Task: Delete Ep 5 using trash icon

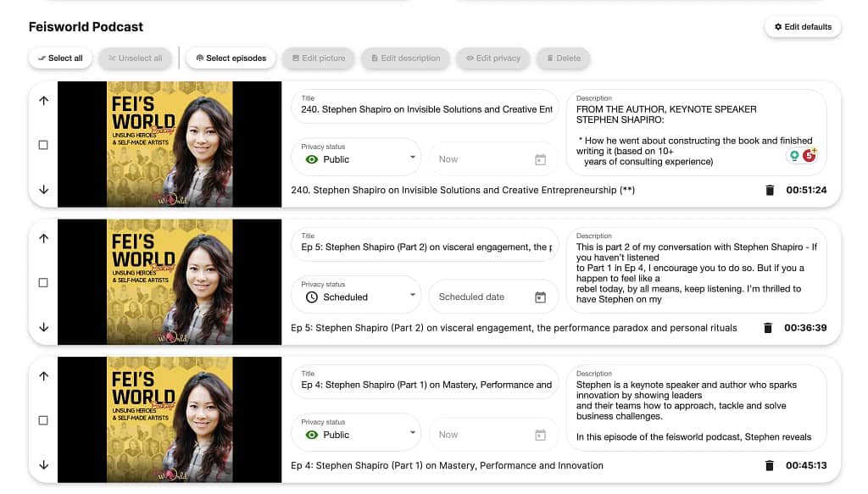Action: [x=768, y=328]
